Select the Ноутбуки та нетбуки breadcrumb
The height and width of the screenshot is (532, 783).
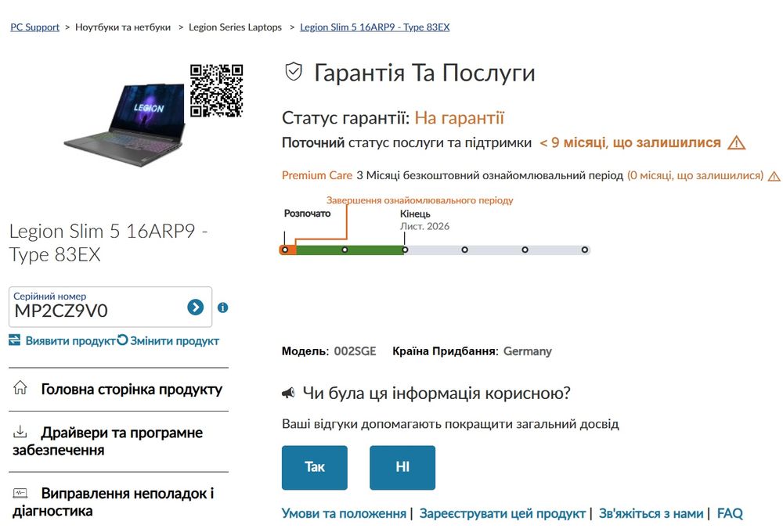point(123,27)
